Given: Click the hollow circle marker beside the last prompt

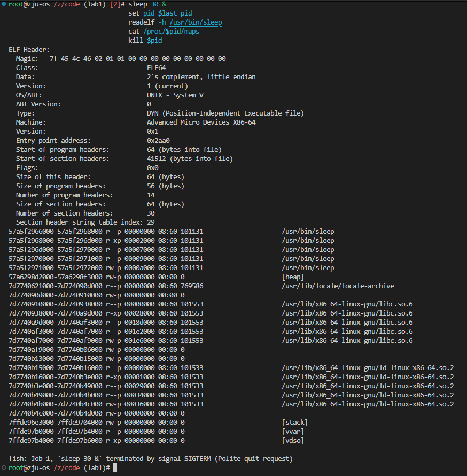Looking at the screenshot, I should click(4, 467).
